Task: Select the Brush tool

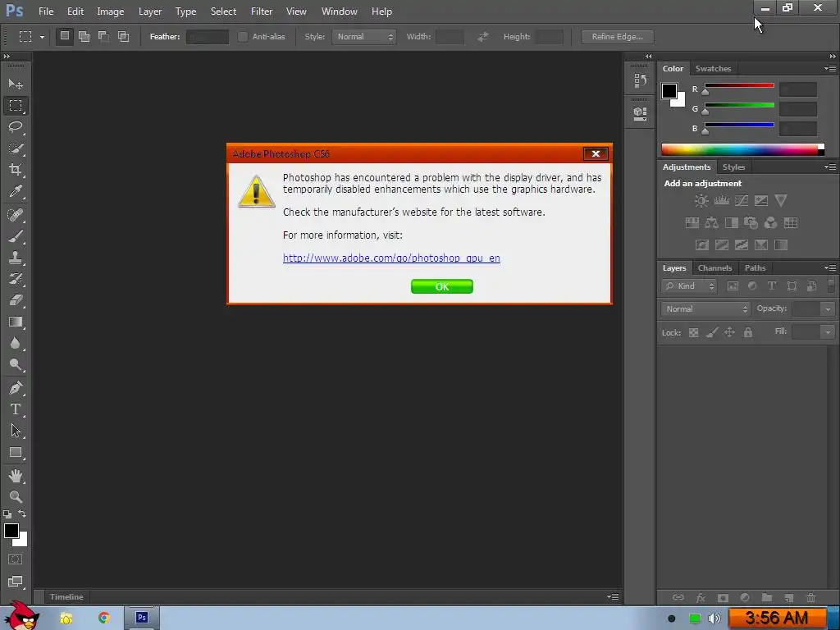Action: pos(16,236)
